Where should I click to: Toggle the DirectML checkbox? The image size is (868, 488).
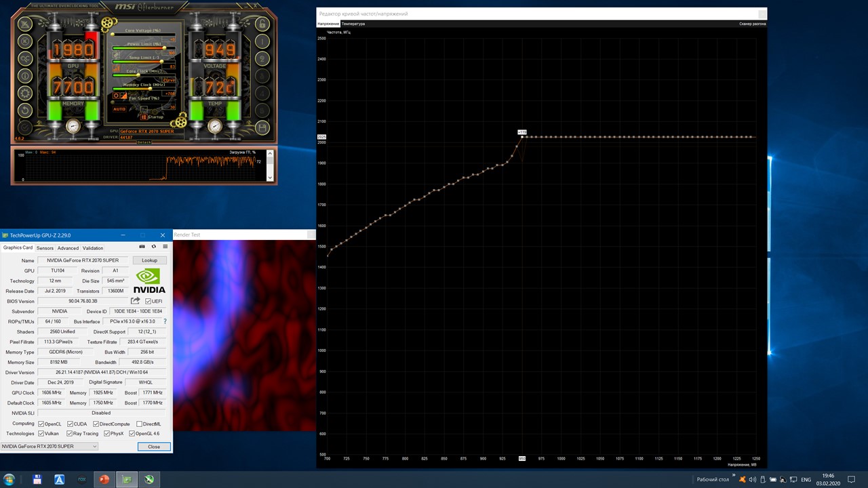(x=140, y=424)
